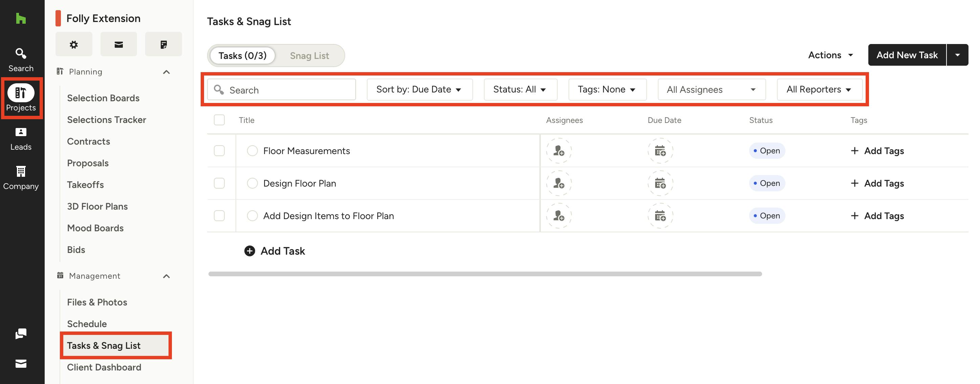The image size is (980, 384).
Task: Click the project settings gear icon
Action: pyautogui.click(x=73, y=44)
